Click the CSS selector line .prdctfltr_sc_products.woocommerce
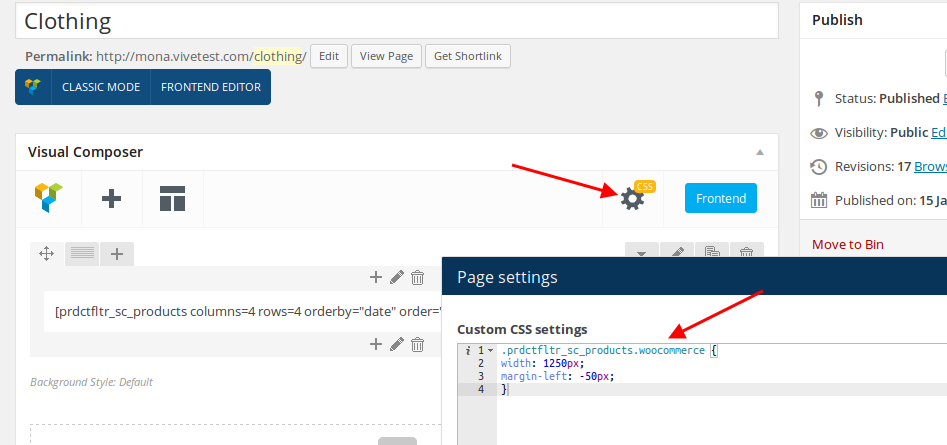 (x=602, y=350)
